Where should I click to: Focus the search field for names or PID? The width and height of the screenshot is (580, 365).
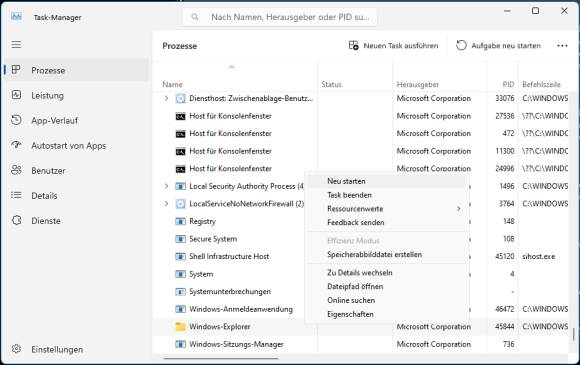click(280, 17)
